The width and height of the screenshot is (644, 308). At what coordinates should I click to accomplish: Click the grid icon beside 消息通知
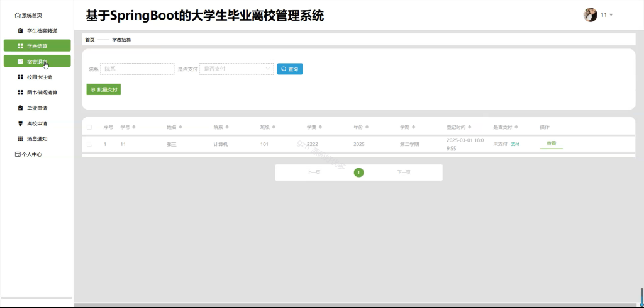coord(21,139)
